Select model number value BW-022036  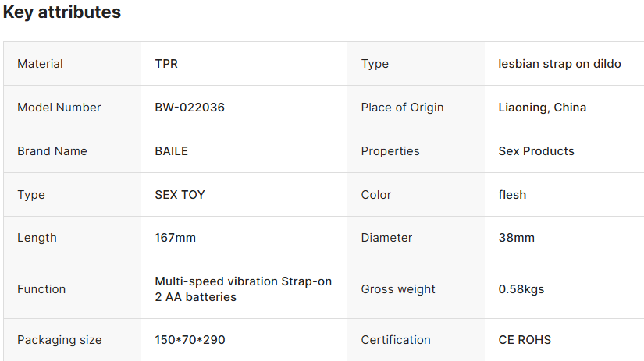[190, 108]
